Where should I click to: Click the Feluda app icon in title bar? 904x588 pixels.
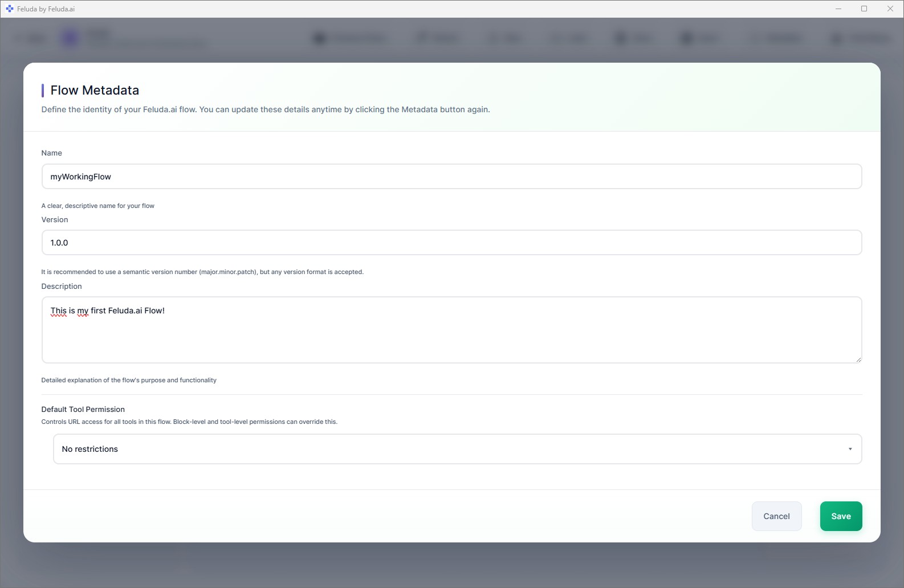point(10,9)
